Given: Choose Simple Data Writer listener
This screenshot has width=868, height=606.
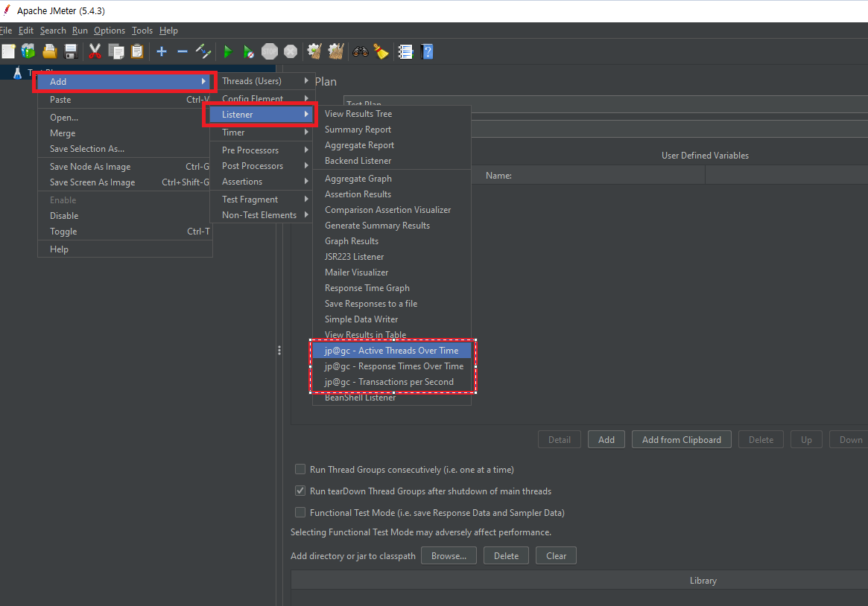Looking at the screenshot, I should pos(392,319).
